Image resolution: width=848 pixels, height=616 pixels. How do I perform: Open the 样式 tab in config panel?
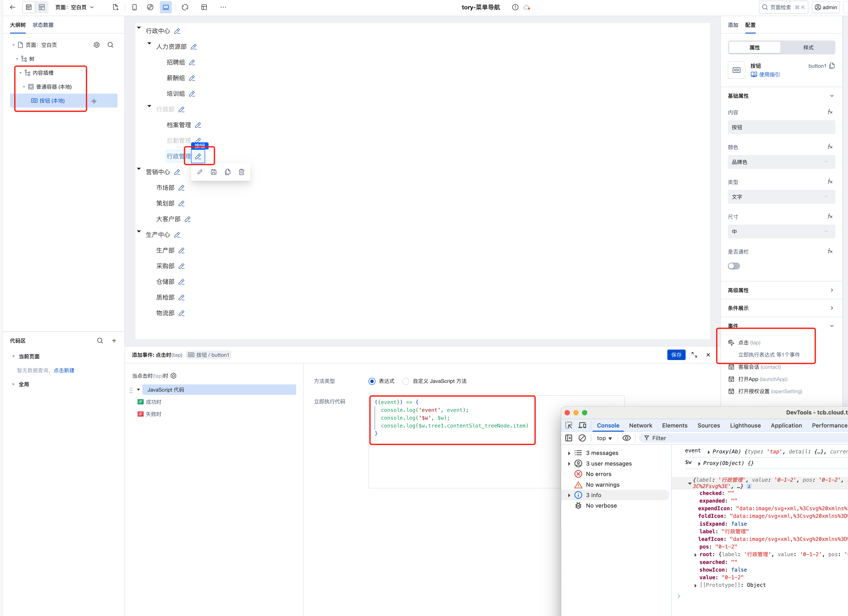[808, 47]
